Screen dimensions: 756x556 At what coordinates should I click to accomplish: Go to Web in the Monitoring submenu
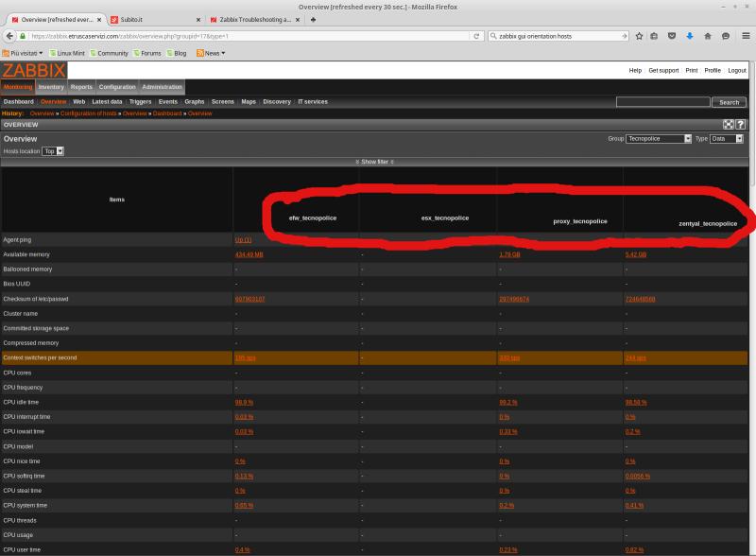[x=79, y=102]
